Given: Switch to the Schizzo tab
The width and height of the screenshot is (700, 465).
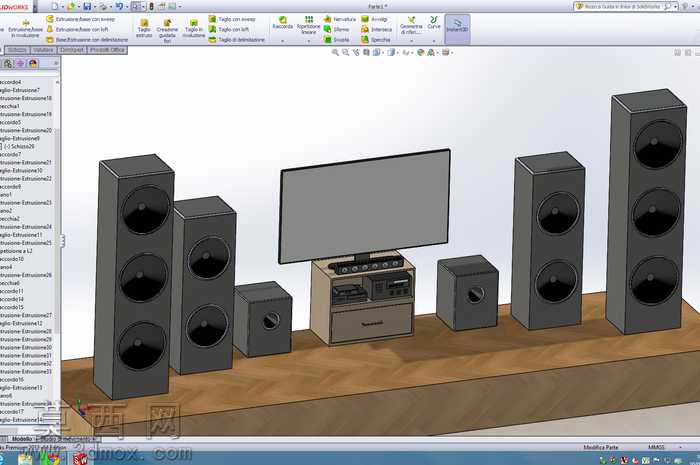Looking at the screenshot, I should [x=17, y=50].
